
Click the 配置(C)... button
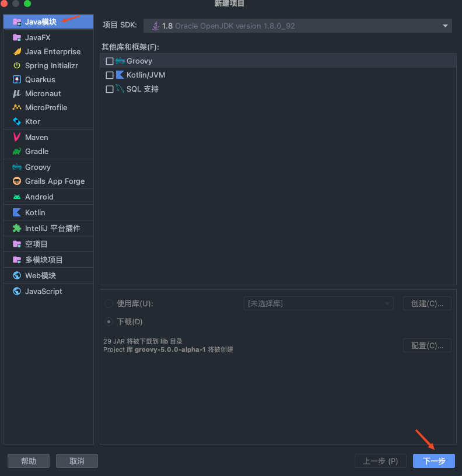click(x=427, y=345)
